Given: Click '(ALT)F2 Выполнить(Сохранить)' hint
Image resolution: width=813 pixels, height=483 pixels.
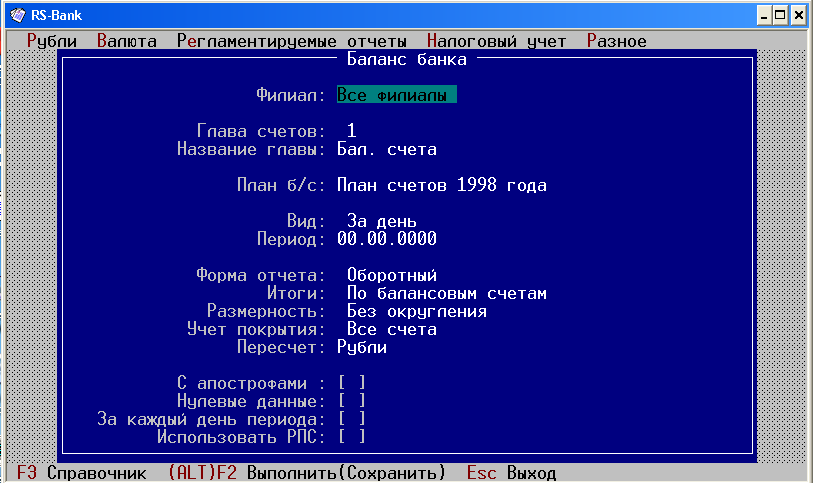Looking at the screenshot, I should click(x=307, y=473).
